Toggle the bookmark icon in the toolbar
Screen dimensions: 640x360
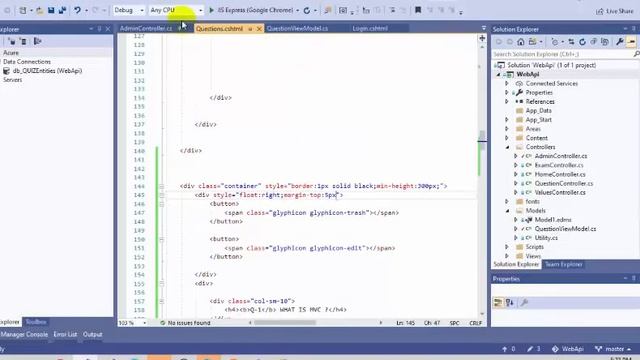(418, 10)
